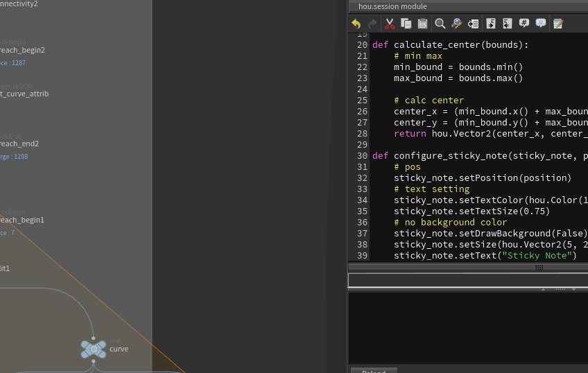Open the go to line icon
The height and width of the screenshot is (373, 588).
pos(474,24)
